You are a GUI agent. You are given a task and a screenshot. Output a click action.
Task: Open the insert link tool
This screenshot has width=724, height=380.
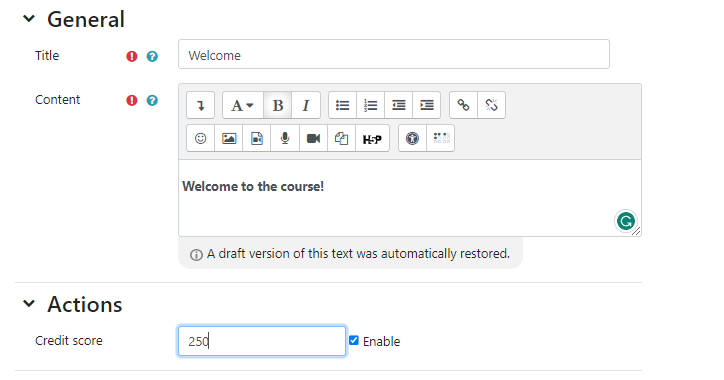pos(463,105)
